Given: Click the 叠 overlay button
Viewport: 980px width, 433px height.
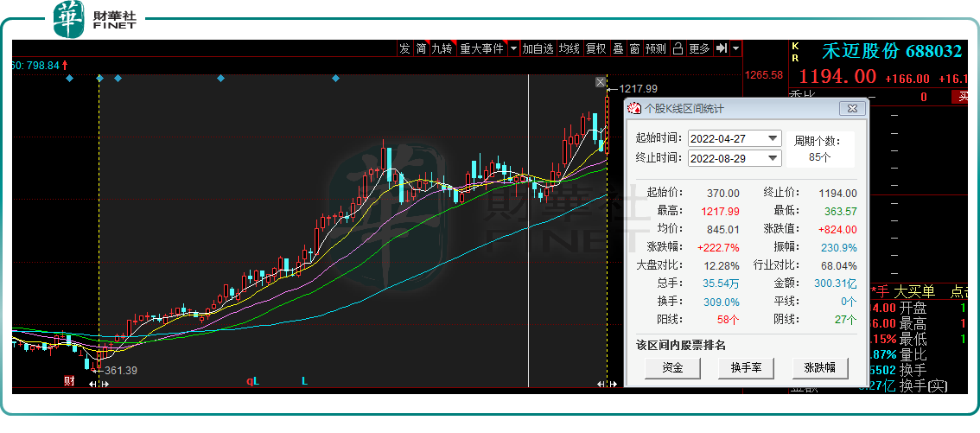Looking at the screenshot, I should (x=618, y=48).
